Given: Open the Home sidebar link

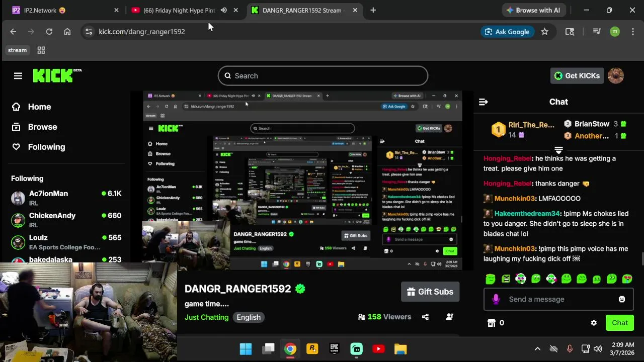Looking at the screenshot, I should pos(31,107).
